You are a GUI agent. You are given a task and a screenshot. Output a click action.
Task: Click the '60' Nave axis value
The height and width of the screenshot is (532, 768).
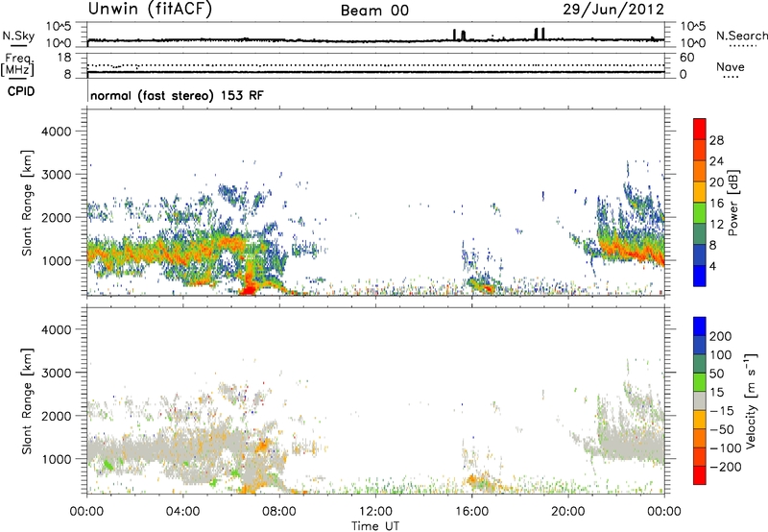(x=686, y=58)
